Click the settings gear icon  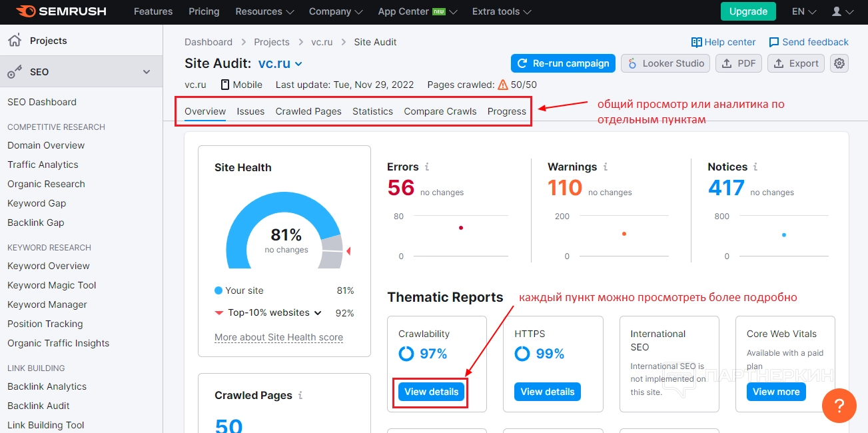(x=839, y=63)
